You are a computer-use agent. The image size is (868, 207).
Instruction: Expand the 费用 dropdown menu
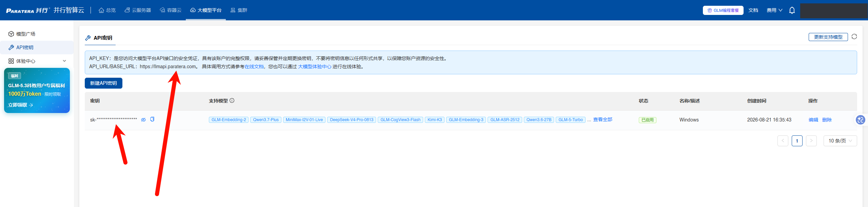774,10
